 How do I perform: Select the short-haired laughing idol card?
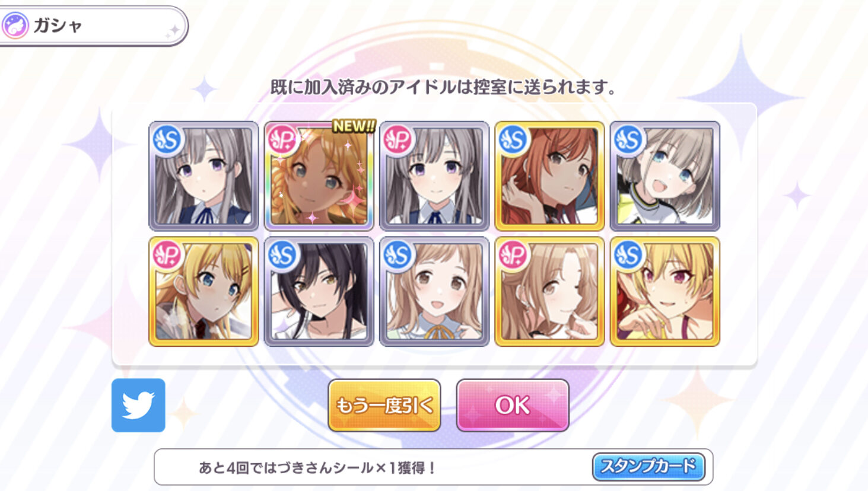[x=665, y=176]
